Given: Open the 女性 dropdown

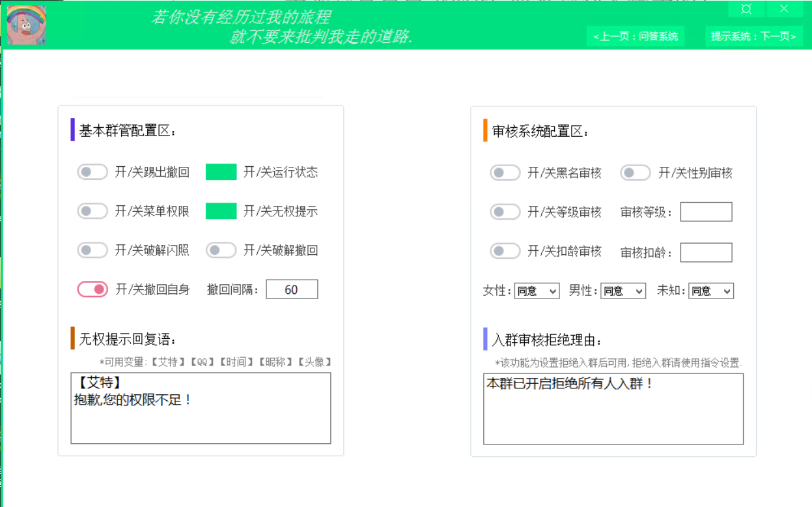Looking at the screenshot, I should pyautogui.click(x=537, y=291).
